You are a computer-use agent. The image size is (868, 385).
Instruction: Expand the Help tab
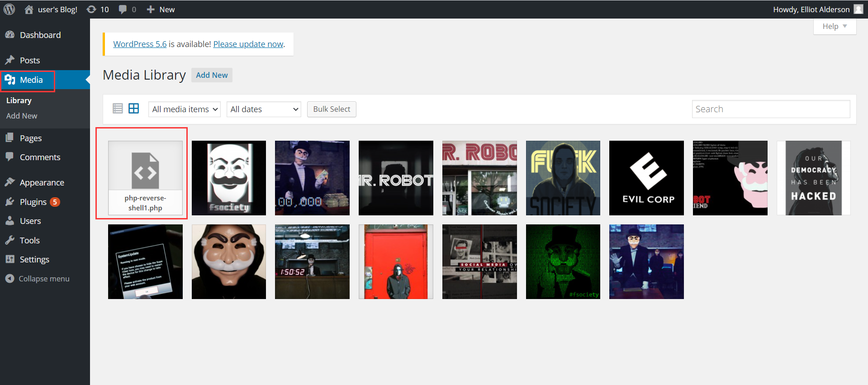point(835,26)
